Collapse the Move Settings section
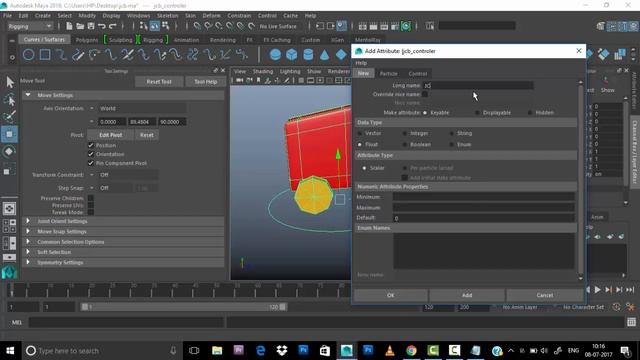This screenshot has width=640, height=360. [x=28, y=95]
